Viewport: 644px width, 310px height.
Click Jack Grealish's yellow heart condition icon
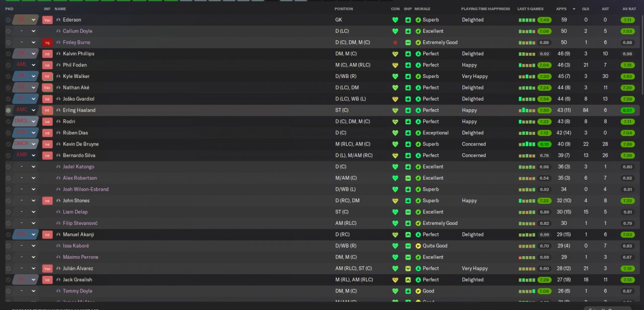pyautogui.click(x=395, y=280)
